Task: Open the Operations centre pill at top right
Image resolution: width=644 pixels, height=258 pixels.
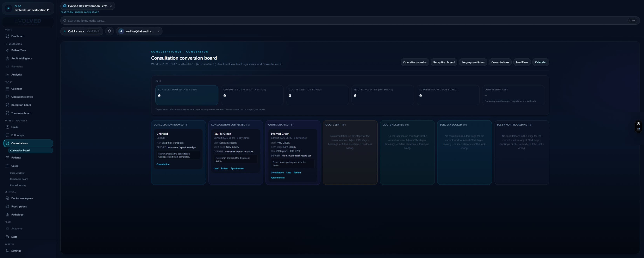Action: coord(415,62)
